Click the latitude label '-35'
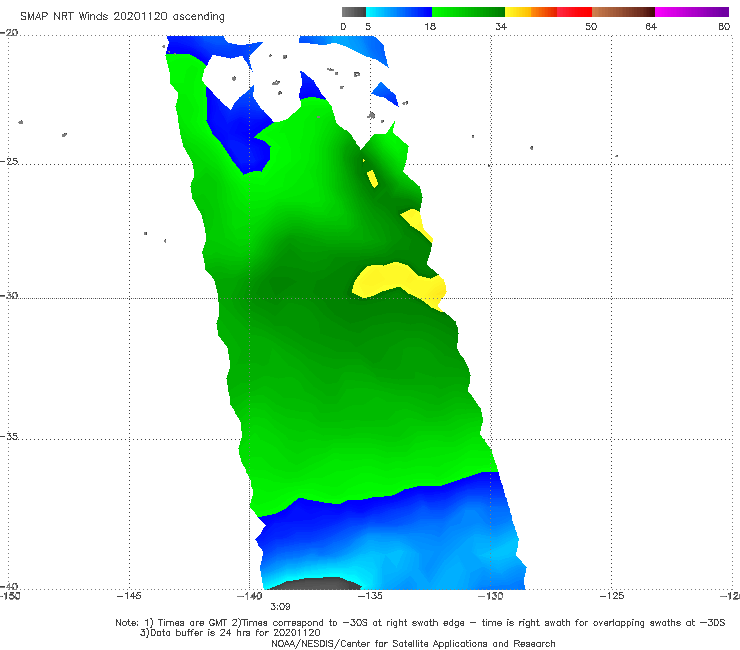Viewport: 740px width, 650px height. coord(9,436)
